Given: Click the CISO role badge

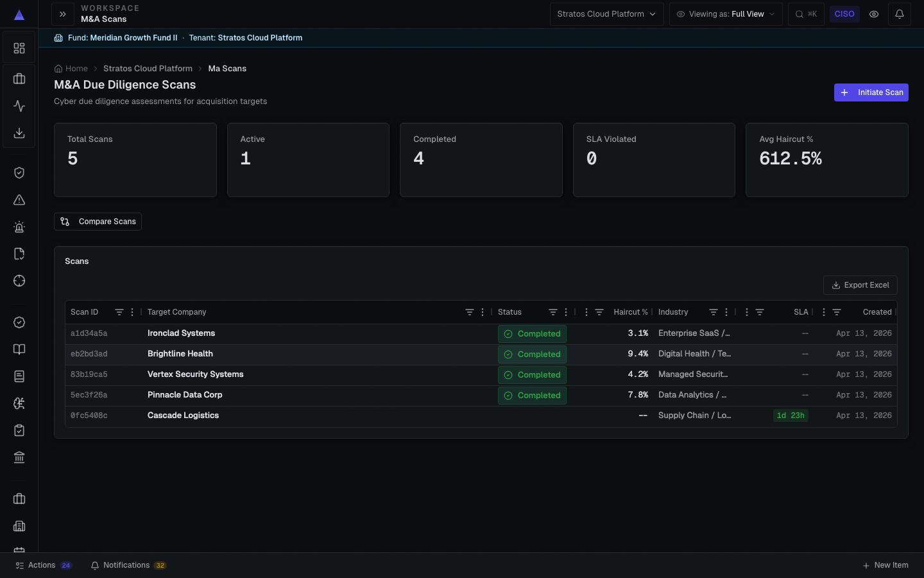Looking at the screenshot, I should click(x=844, y=14).
